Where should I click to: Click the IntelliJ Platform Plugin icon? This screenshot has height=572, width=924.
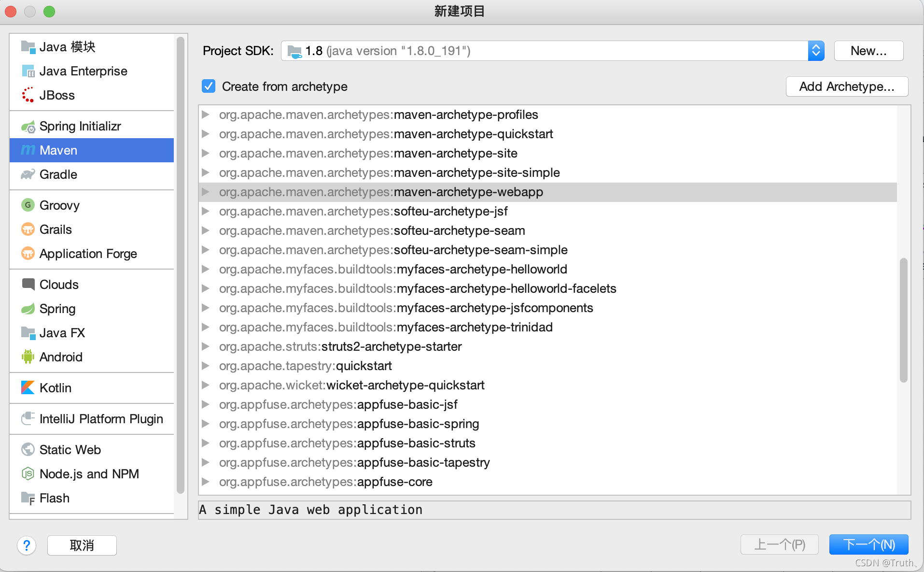click(28, 418)
